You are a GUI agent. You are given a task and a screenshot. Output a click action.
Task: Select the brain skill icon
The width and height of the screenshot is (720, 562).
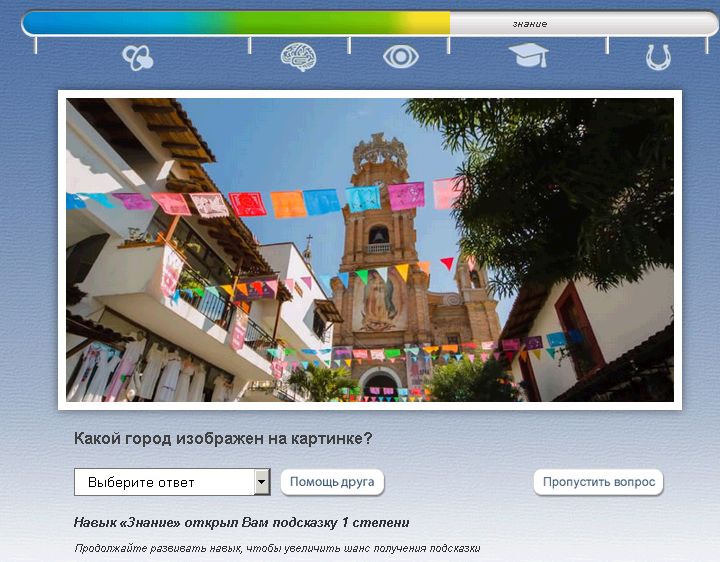tap(298, 57)
